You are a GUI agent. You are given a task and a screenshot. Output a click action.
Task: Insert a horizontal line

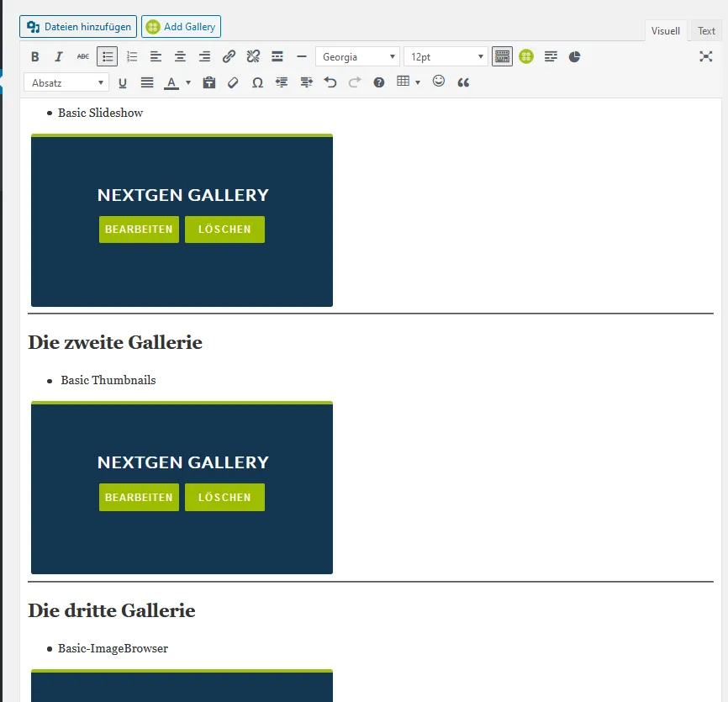[301, 56]
